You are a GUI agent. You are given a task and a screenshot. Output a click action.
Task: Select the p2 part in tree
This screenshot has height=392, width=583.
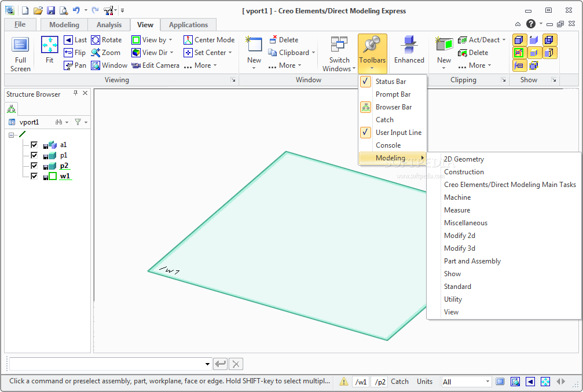tap(64, 166)
